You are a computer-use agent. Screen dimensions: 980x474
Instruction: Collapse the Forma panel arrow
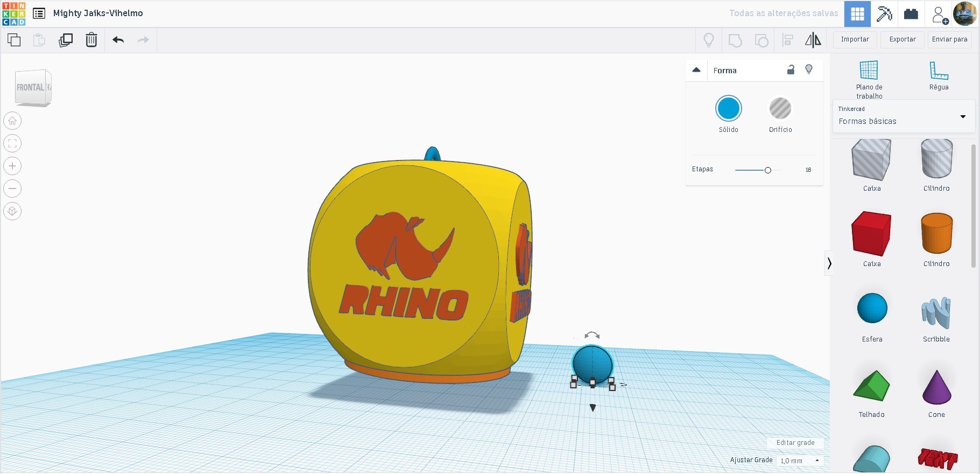tap(696, 70)
